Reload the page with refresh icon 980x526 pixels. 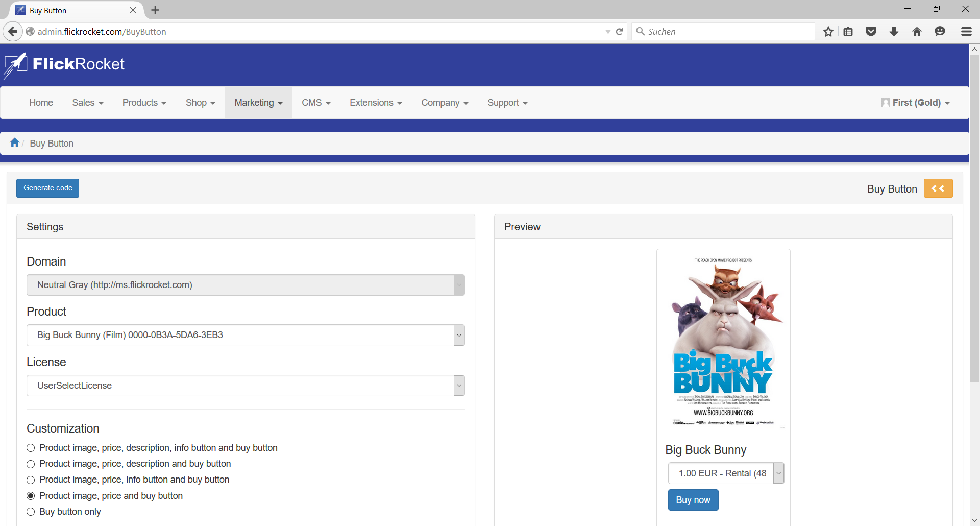[620, 32]
